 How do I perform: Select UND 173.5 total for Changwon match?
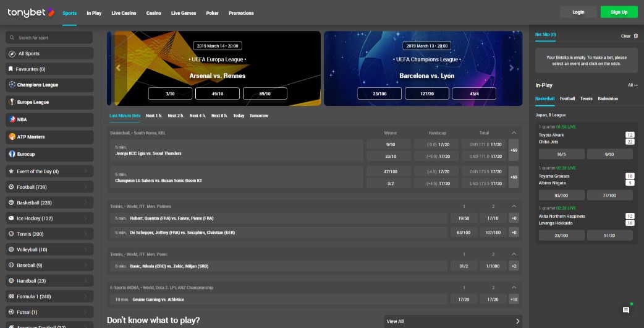[485, 183]
